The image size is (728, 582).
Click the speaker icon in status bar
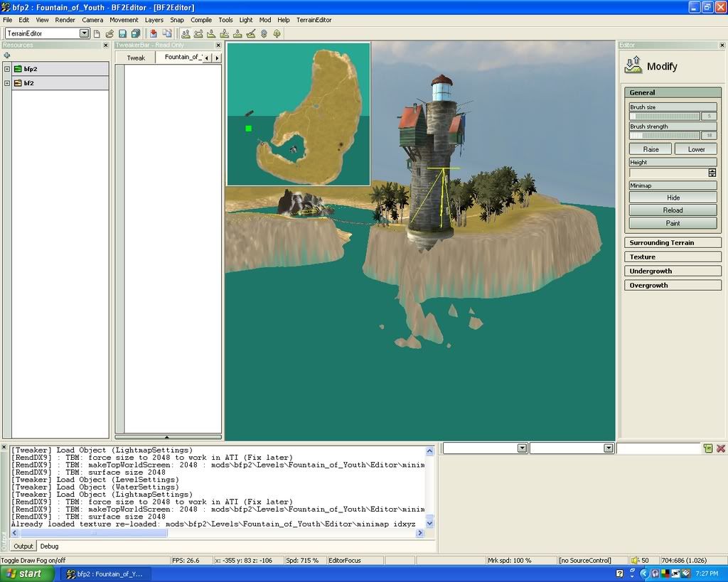click(636, 561)
